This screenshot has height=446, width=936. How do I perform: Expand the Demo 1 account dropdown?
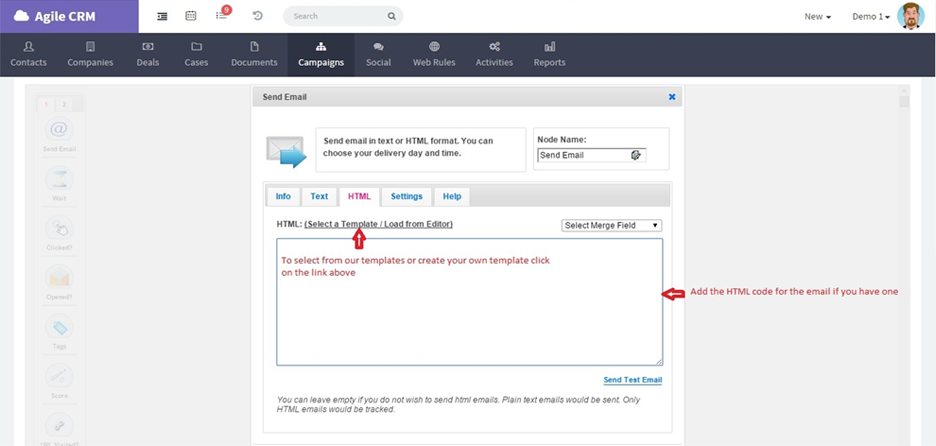tap(871, 17)
